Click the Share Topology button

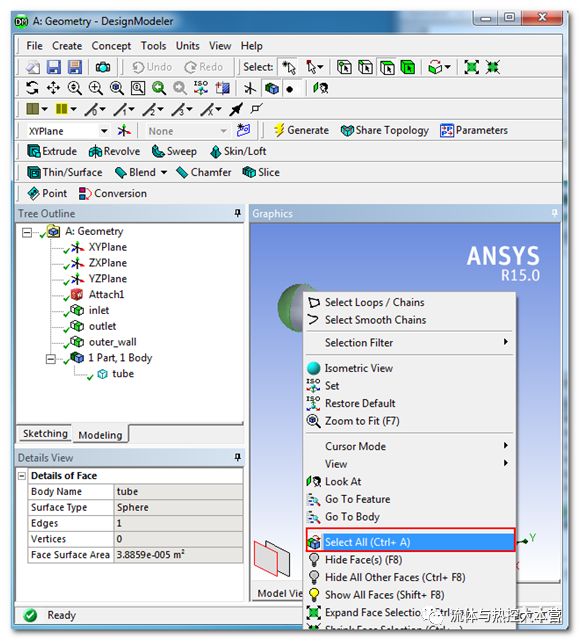pos(385,130)
